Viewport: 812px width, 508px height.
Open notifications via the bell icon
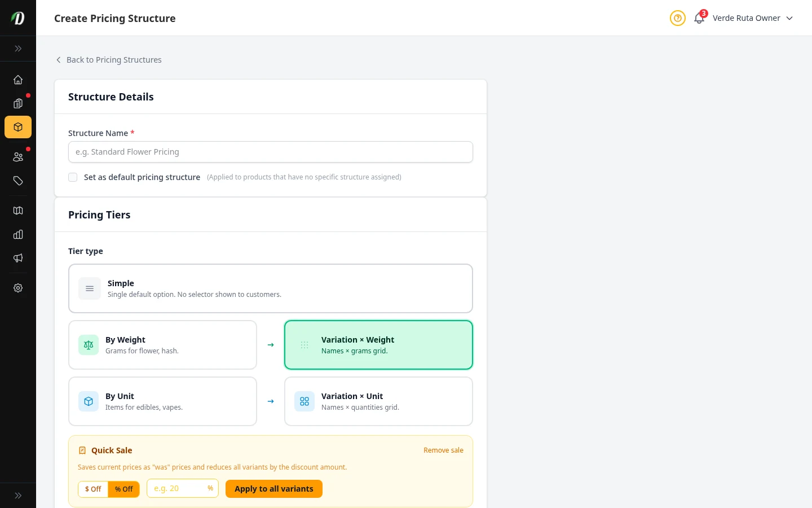click(699, 19)
